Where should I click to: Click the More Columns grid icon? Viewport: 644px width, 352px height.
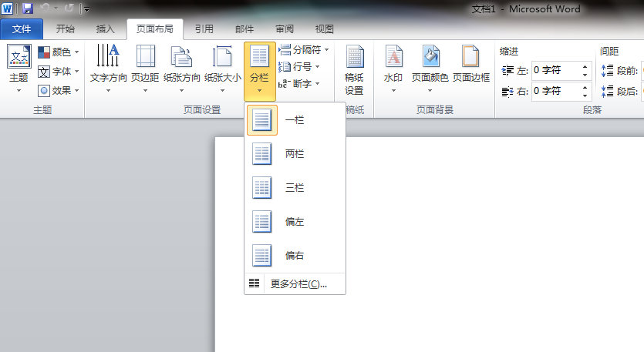[255, 283]
